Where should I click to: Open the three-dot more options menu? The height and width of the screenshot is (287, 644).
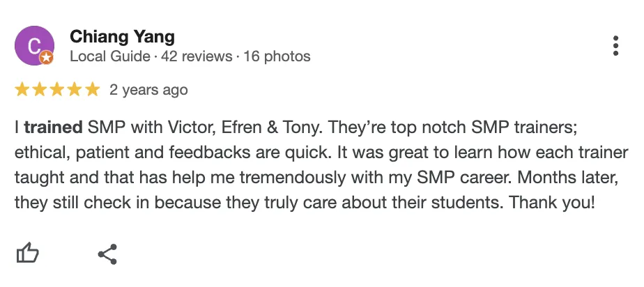coord(615,45)
